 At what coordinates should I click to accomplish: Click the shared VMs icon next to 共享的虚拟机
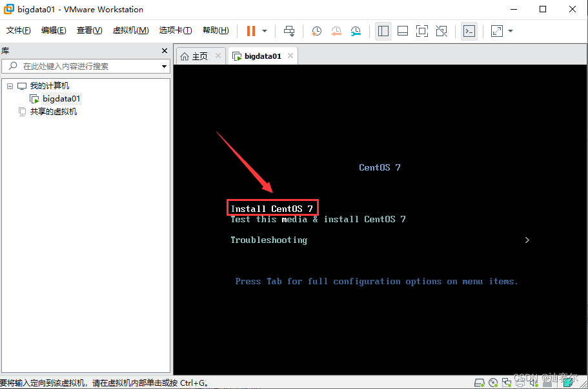point(23,112)
